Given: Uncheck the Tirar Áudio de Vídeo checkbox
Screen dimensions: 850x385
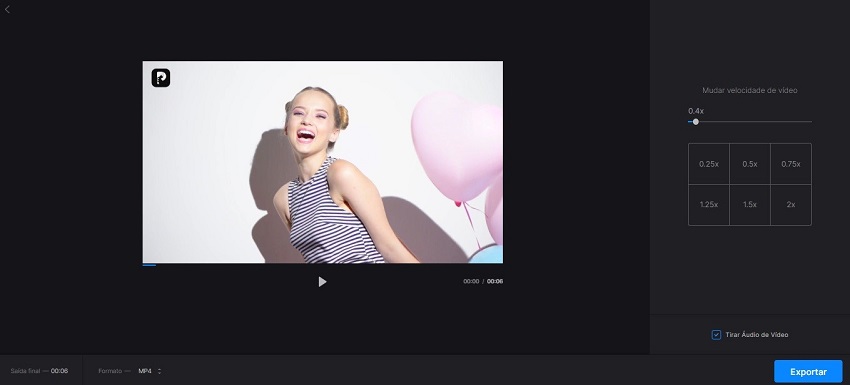Looking at the screenshot, I should (716, 335).
